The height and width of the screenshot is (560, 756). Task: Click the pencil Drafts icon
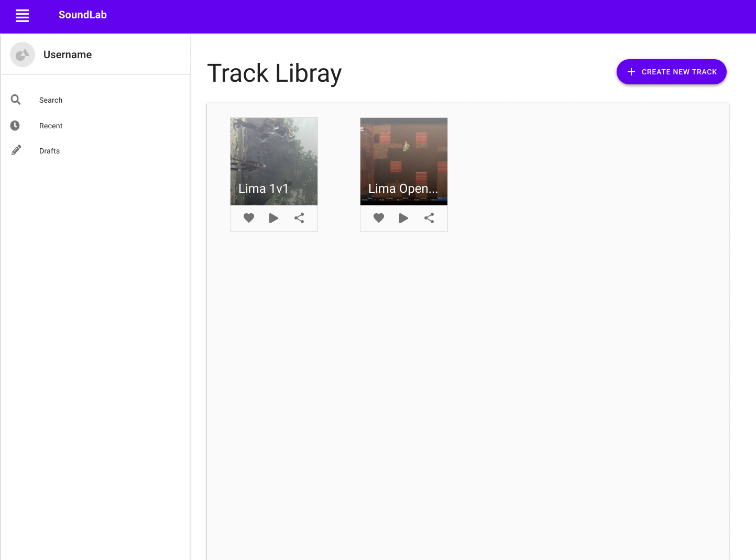point(16,150)
